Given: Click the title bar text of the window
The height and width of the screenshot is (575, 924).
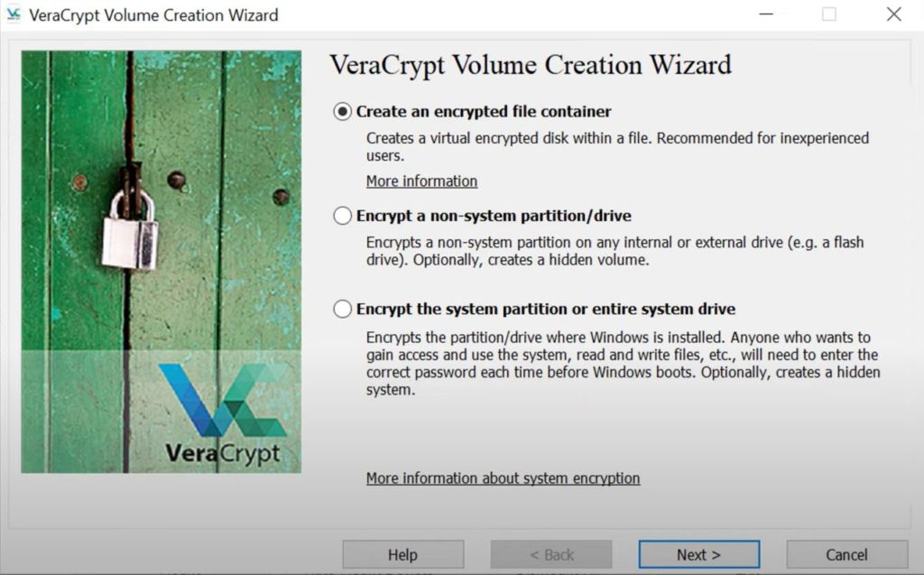Looking at the screenshot, I should click(153, 15).
